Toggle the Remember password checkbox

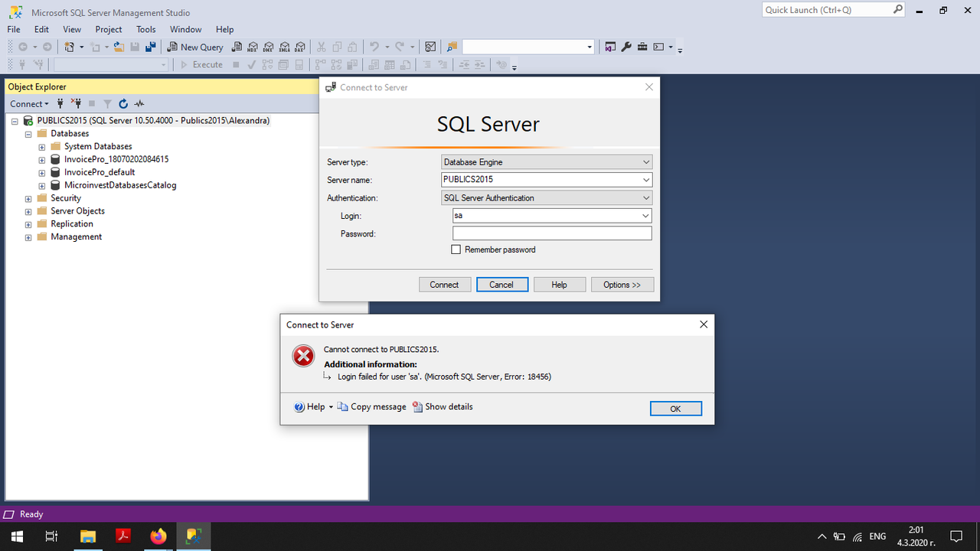pyautogui.click(x=456, y=249)
